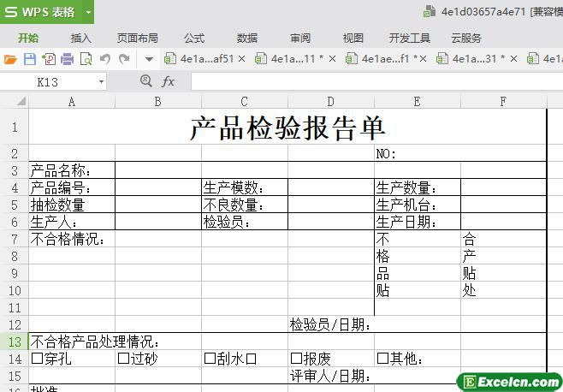Open the 视图 ribbon tab
Image resolution: width=563 pixels, height=392 pixels.
[353, 38]
